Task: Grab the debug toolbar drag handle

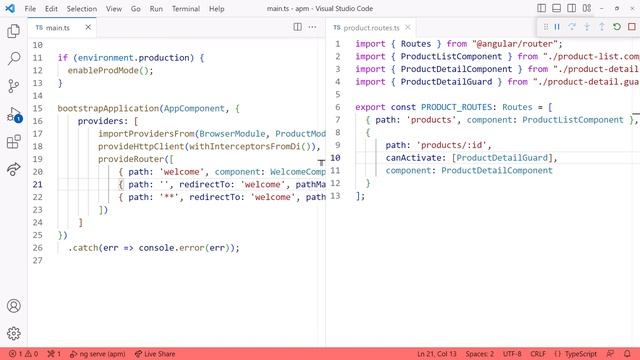Action: click(546, 27)
